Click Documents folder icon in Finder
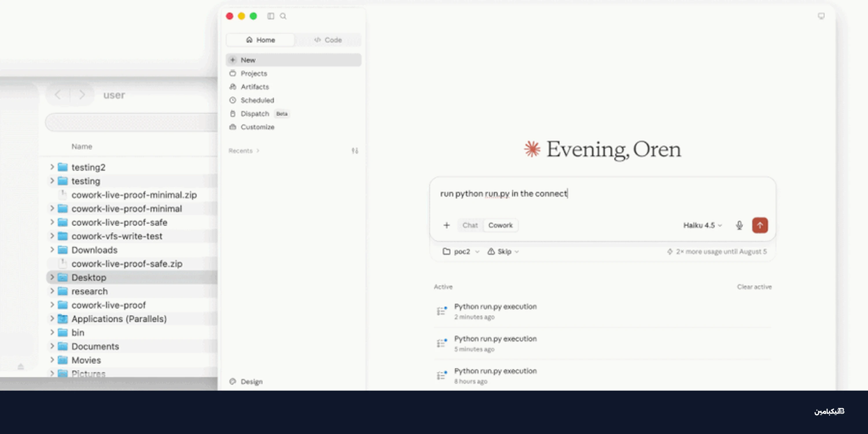This screenshot has height=434, width=868. coord(63,346)
